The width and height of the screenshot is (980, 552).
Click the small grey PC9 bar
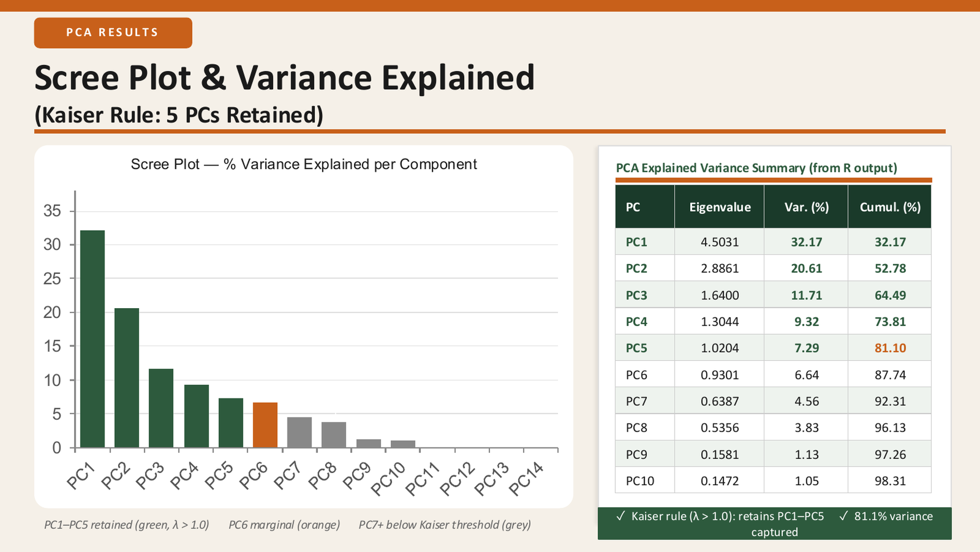pos(369,444)
